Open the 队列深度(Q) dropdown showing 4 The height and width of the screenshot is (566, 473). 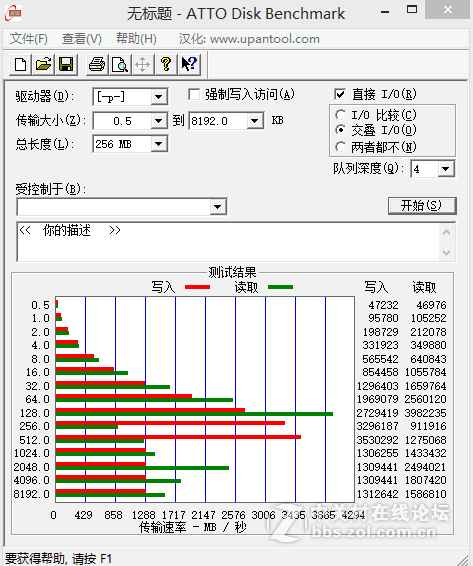click(x=446, y=169)
